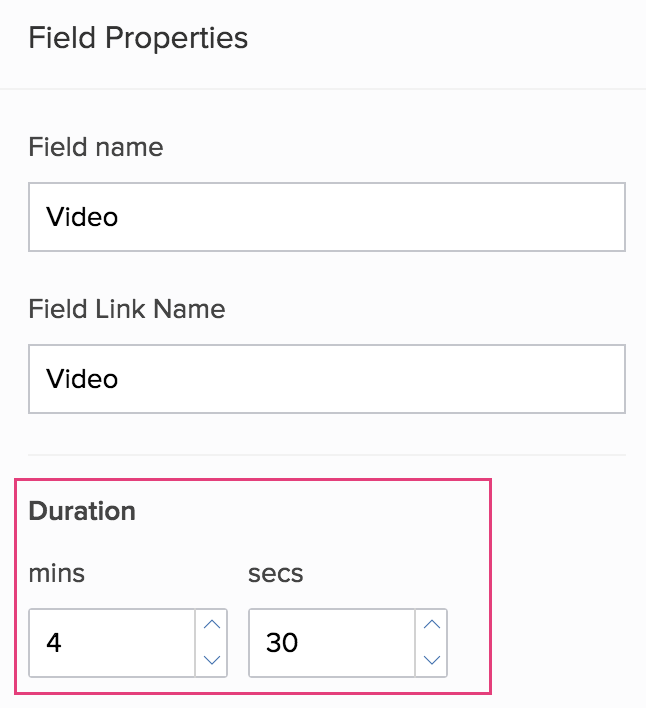Click the Duration section heading
646x708 pixels.
pyautogui.click(x=82, y=511)
